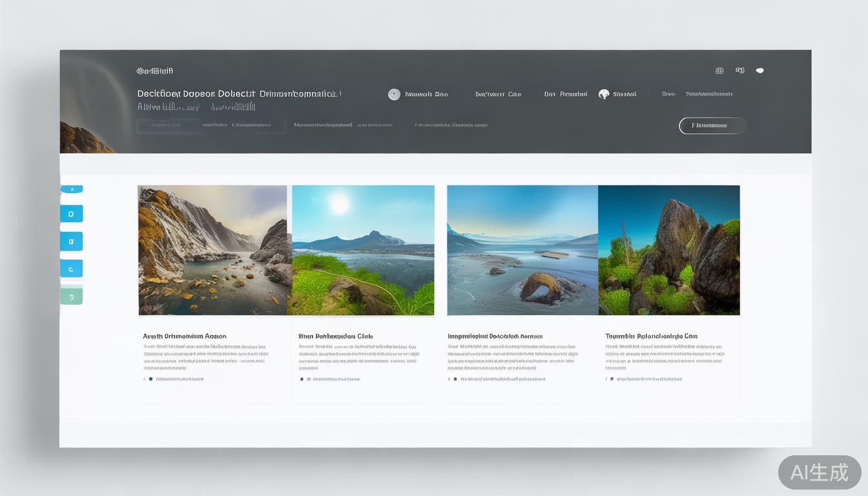Click the blue link below the second card text
The height and width of the screenshot is (496, 868).
(336, 379)
